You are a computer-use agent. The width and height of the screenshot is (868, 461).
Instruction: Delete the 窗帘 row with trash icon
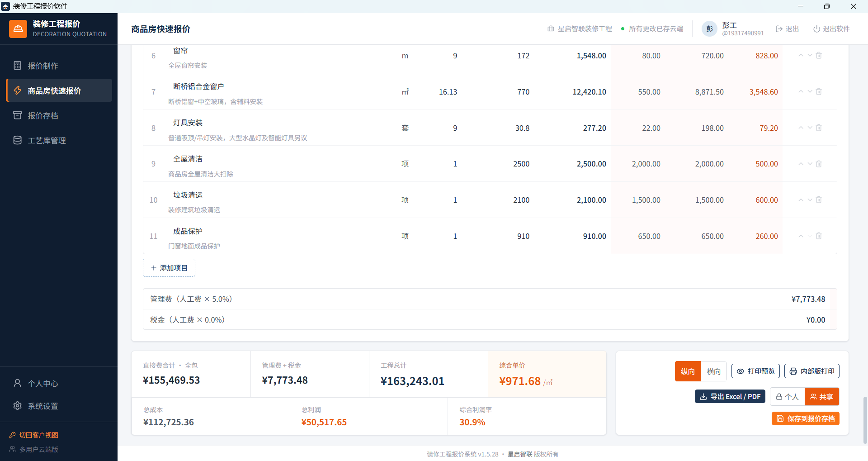[x=819, y=55]
